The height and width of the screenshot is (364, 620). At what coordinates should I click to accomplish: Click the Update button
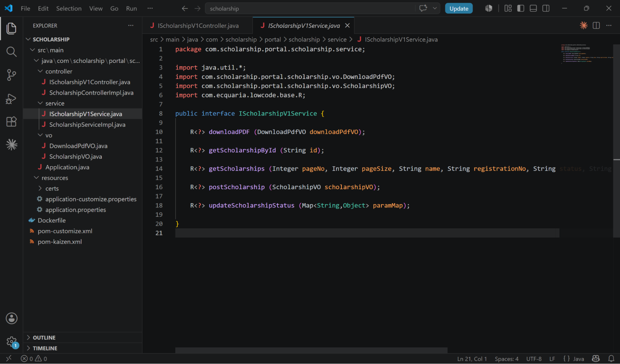pyautogui.click(x=459, y=8)
